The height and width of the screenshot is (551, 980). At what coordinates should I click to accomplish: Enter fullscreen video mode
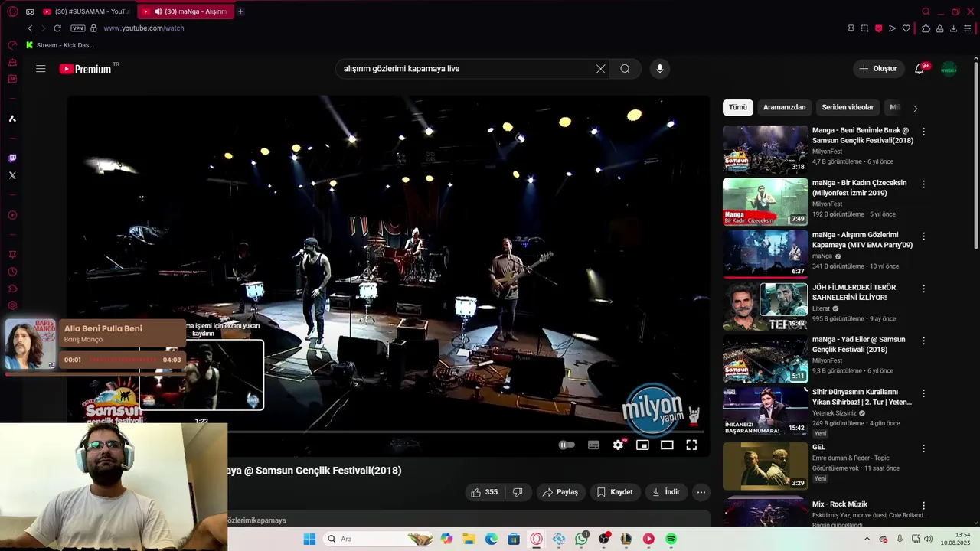coord(691,445)
